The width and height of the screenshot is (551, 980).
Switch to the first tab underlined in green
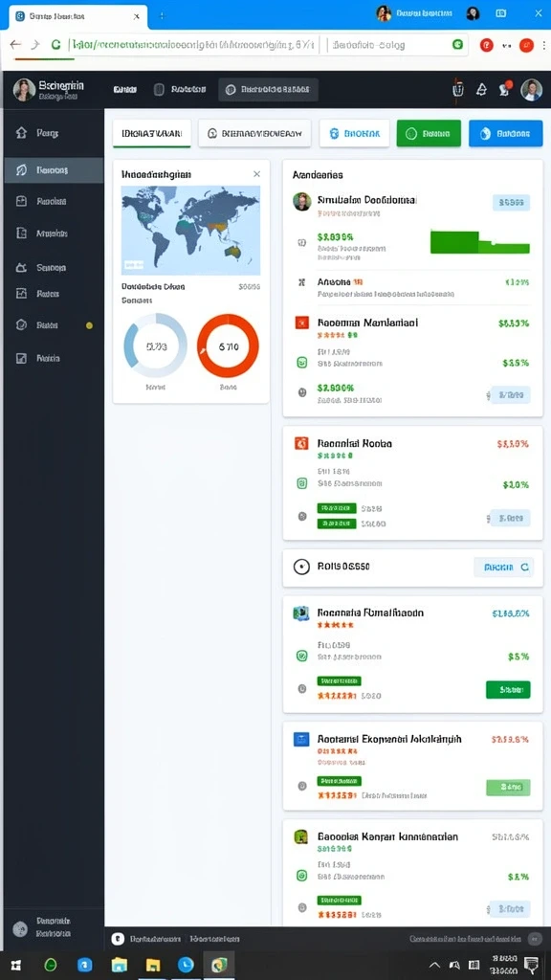pos(152,134)
